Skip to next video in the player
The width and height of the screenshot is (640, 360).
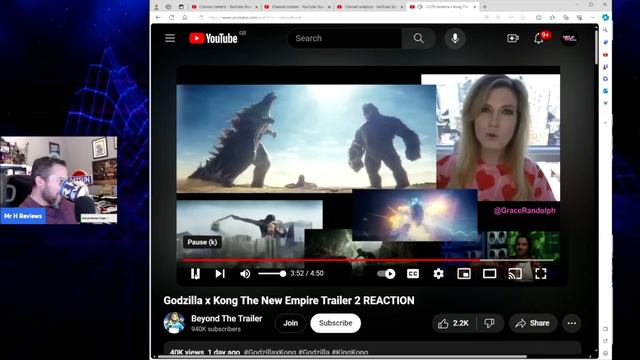(x=220, y=273)
